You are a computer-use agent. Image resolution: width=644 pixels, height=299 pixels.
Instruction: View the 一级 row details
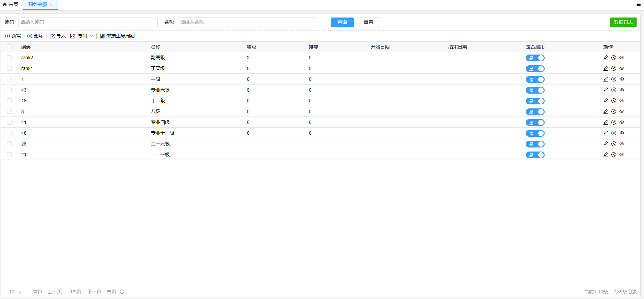(x=622, y=79)
